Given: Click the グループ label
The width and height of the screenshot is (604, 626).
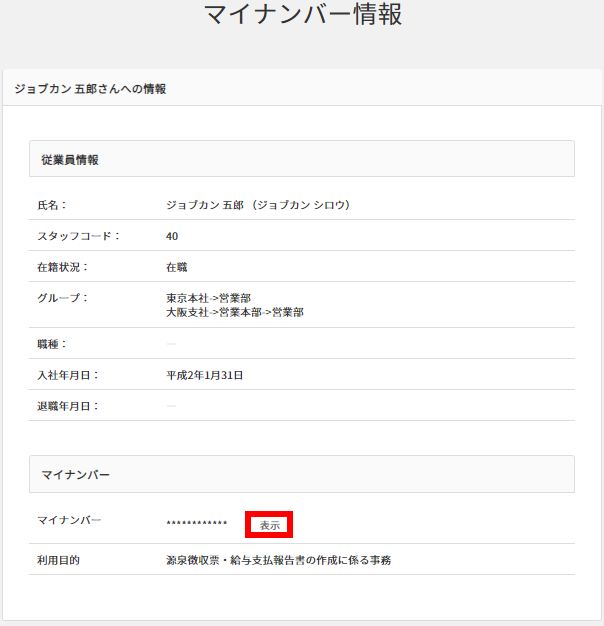Looking at the screenshot, I should 63,298.
